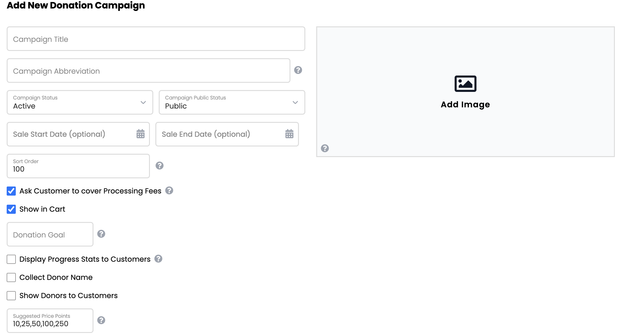Focus the Campaign Title input field
The image size is (644, 336).
click(x=156, y=39)
